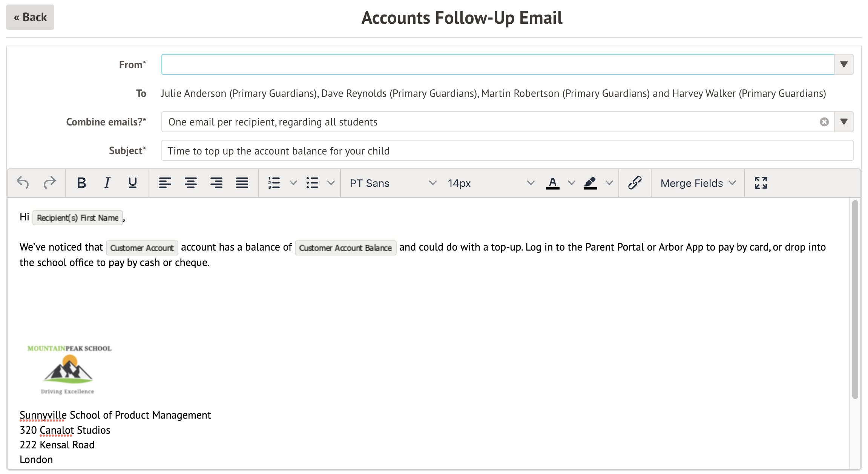Click the Redo arrow icon
This screenshot has height=474, width=868.
(x=49, y=183)
